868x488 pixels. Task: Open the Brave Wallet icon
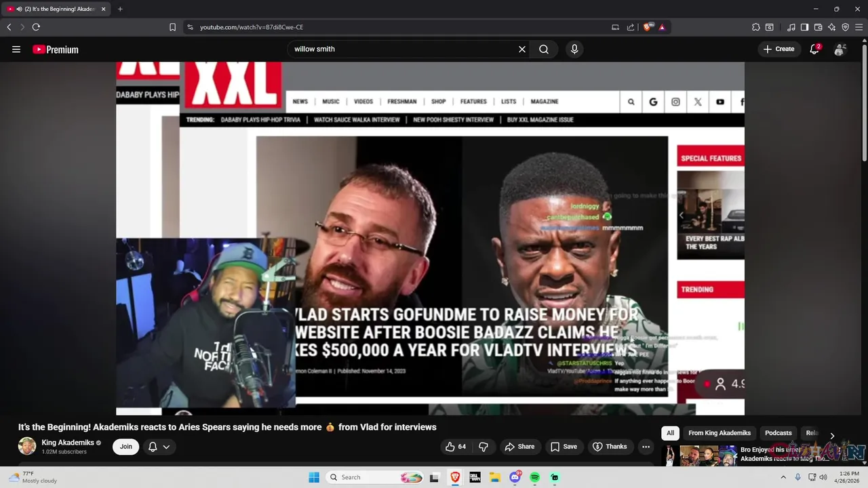coord(818,27)
